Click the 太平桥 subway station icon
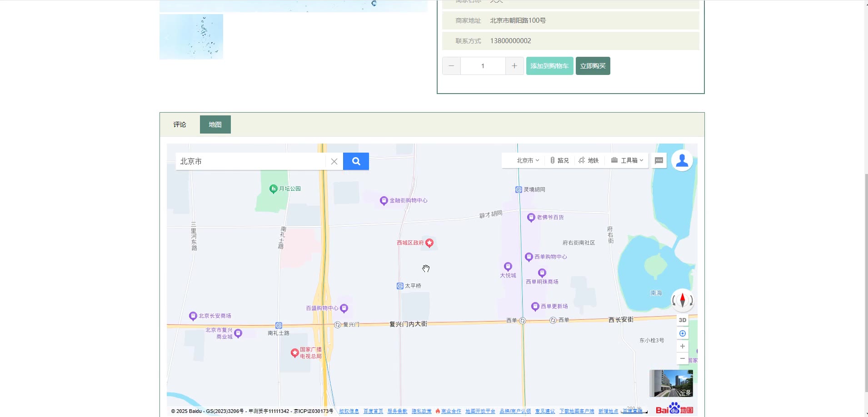868x417 pixels. 400,286
